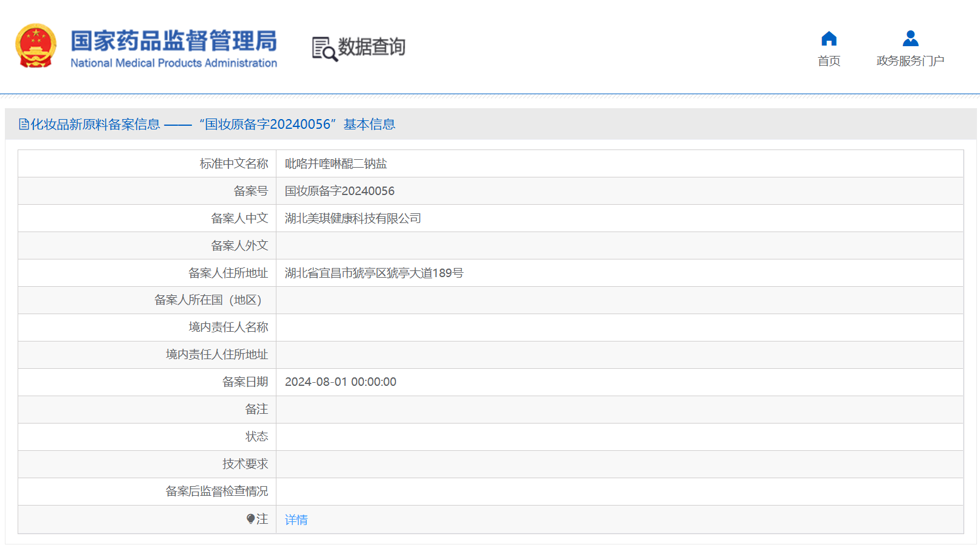Click the home house icon
The image size is (980, 556).
click(829, 39)
